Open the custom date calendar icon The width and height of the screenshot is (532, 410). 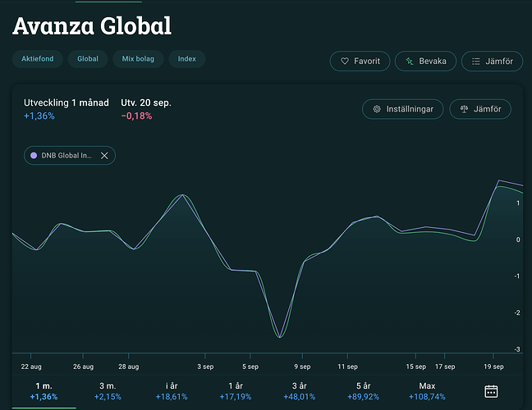pyautogui.click(x=491, y=391)
